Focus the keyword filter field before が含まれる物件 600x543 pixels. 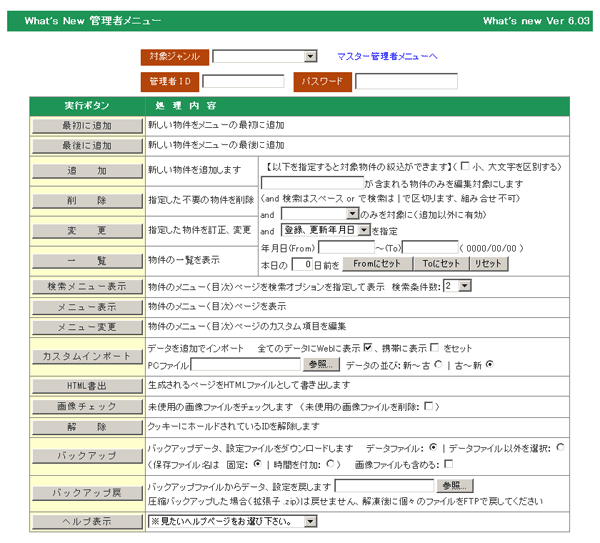tap(312, 183)
